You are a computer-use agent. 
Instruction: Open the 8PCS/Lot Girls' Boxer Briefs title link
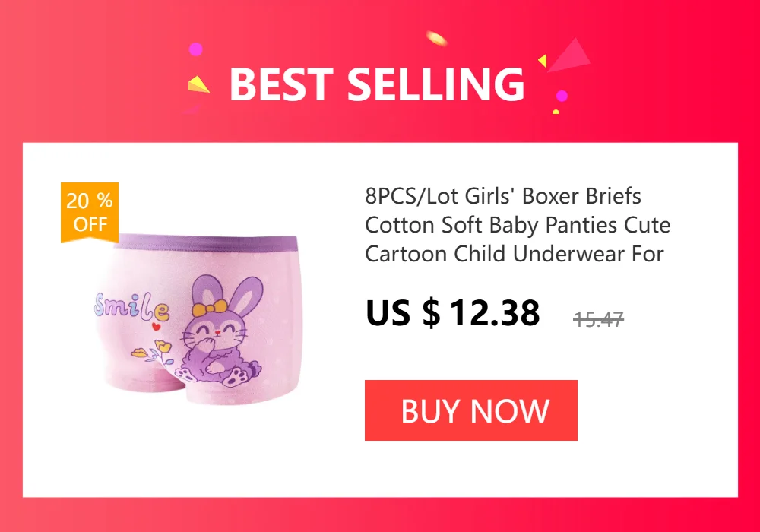tap(518, 225)
